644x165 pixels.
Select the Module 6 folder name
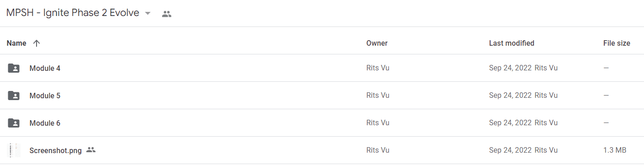click(x=45, y=123)
